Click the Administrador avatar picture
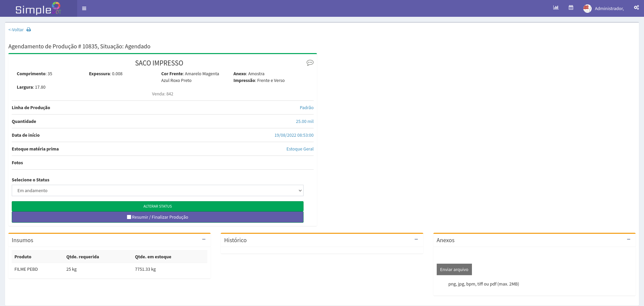644x306 pixels. click(587, 8)
